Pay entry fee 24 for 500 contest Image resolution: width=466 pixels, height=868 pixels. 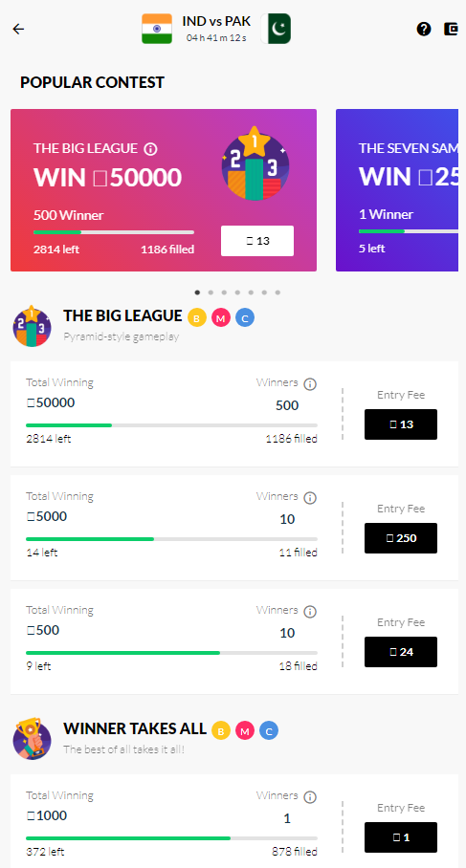[401, 652]
